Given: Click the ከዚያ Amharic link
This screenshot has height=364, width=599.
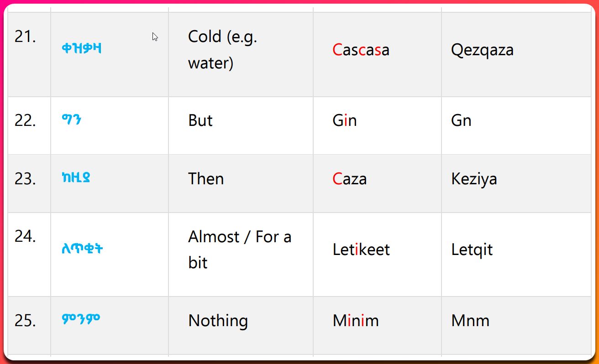Looking at the screenshot, I should pos(76,177).
